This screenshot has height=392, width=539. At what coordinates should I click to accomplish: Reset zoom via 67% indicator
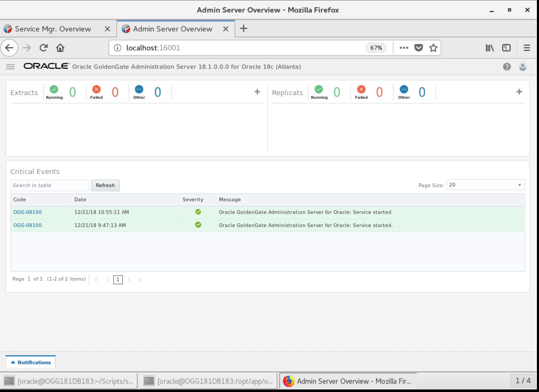[376, 48]
